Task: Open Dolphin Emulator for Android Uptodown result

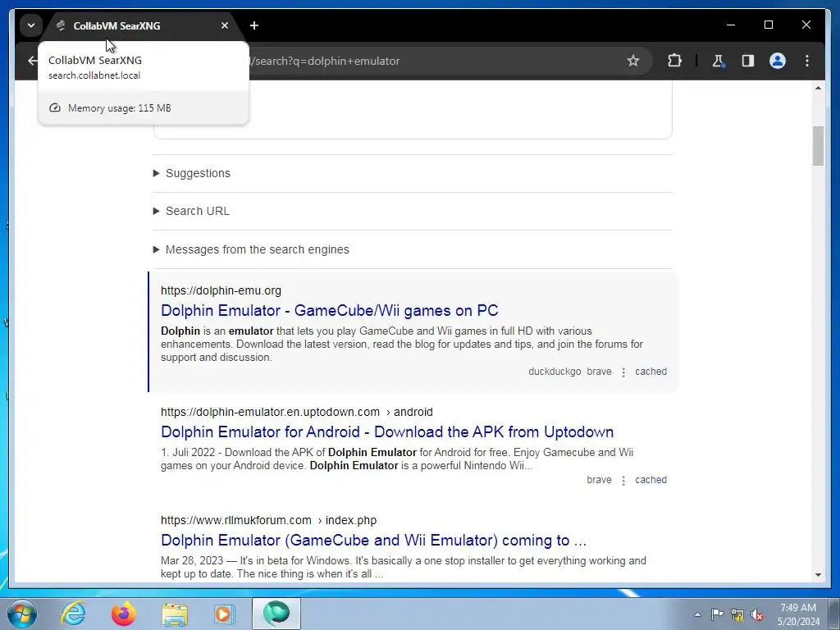Action: [x=387, y=431]
